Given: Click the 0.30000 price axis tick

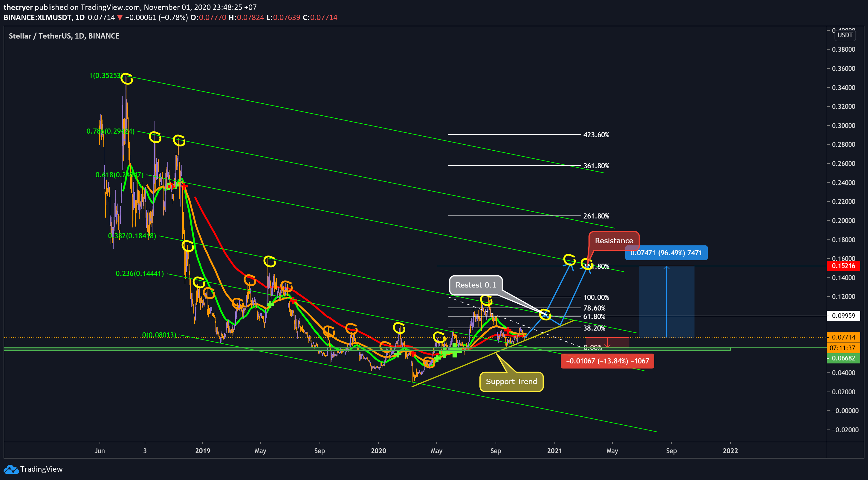Looking at the screenshot, I should click(843, 126).
